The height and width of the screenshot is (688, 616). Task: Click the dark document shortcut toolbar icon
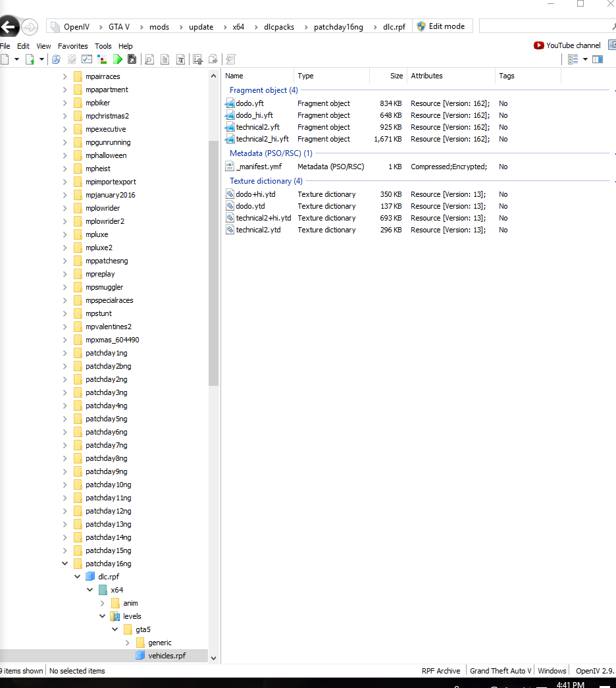pyautogui.click(x=132, y=59)
